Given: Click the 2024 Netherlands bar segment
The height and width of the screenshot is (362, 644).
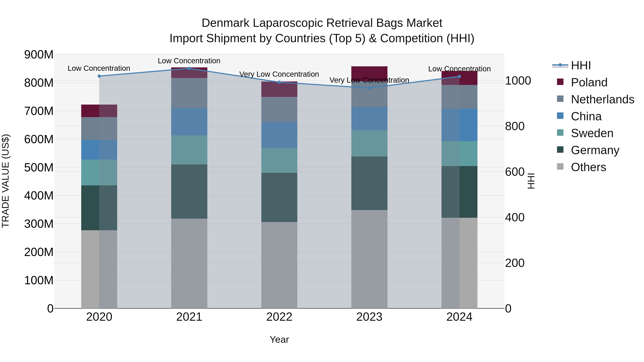Looking at the screenshot, I should click(460, 97).
